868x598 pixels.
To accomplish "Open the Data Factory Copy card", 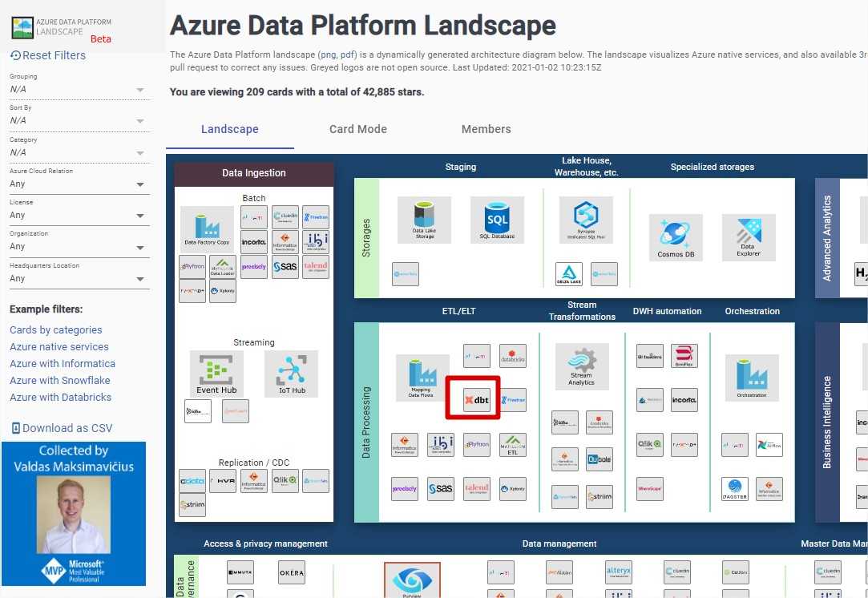I will coord(207,229).
